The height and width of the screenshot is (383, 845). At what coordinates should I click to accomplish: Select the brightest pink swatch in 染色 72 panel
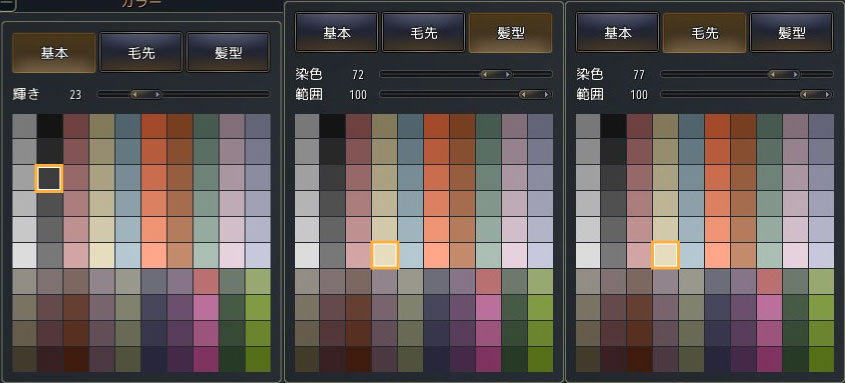coord(488,307)
